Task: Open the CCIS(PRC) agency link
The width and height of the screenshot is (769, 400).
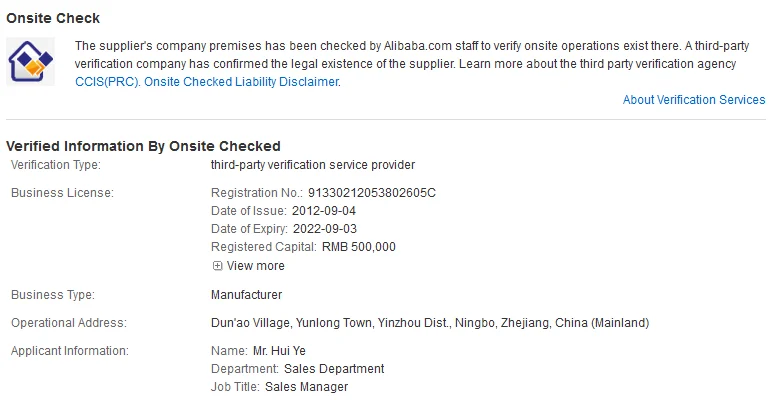Action: pyautogui.click(x=107, y=83)
